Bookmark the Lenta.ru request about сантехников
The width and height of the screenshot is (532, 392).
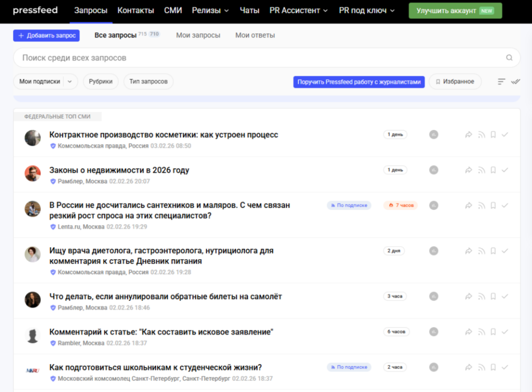[x=493, y=205]
